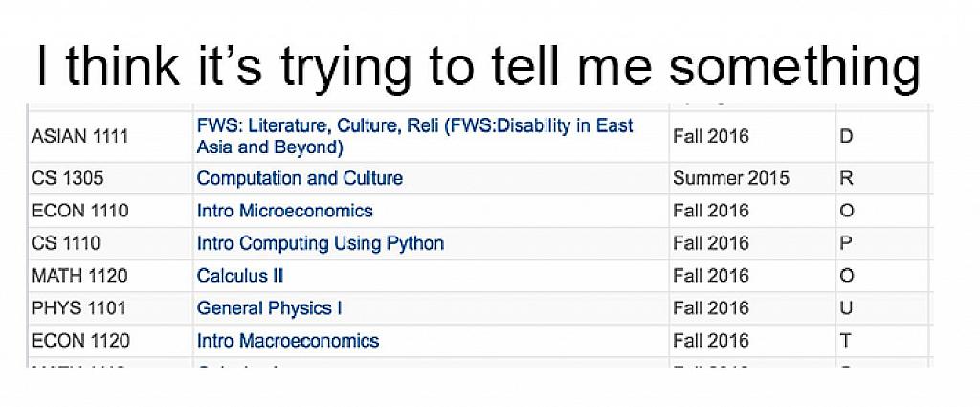Open the Computation and Culture course link

click(300, 178)
